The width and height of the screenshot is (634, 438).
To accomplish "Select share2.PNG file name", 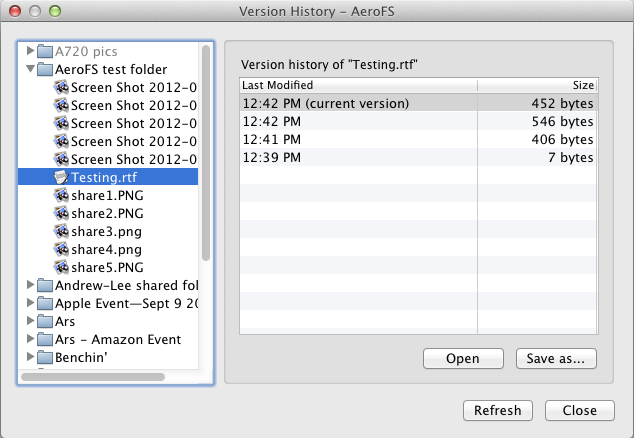I will tap(108, 213).
